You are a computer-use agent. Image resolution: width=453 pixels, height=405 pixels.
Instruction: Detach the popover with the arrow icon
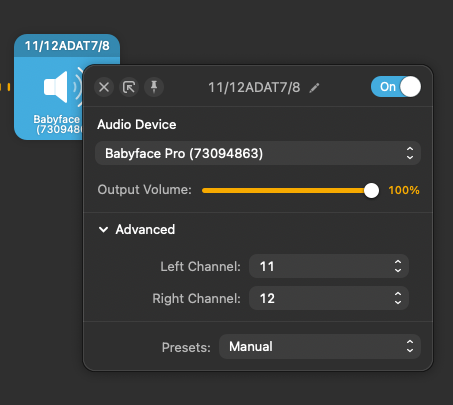129,87
